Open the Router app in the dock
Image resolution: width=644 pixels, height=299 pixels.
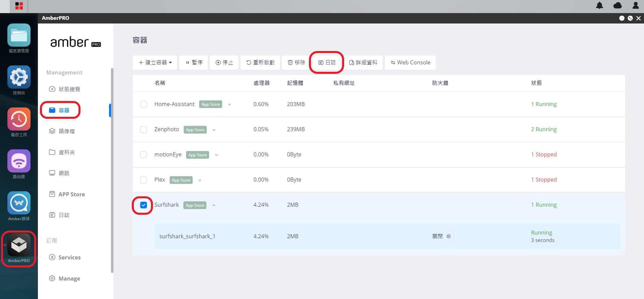19,164
